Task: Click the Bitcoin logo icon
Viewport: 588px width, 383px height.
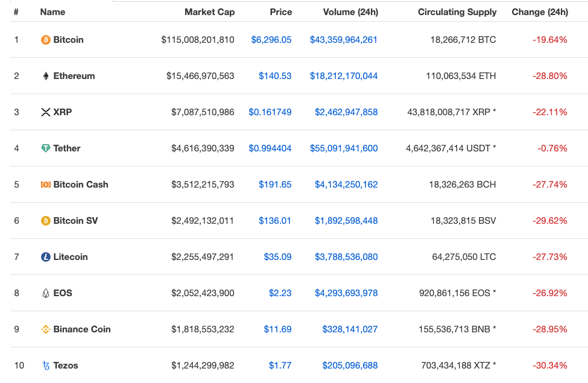Action: pos(45,40)
